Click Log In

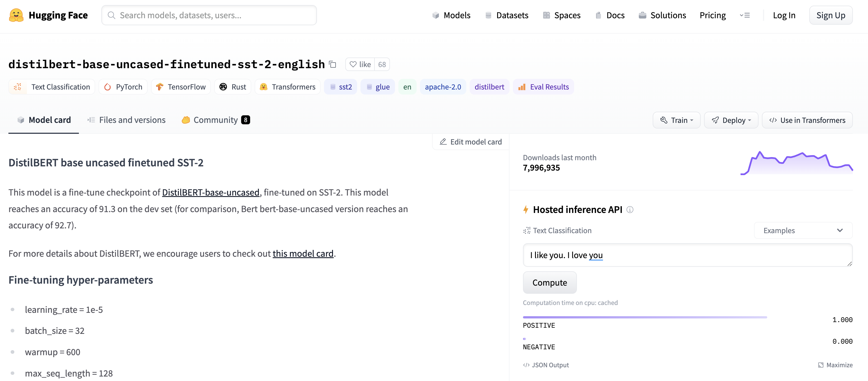coord(784,15)
